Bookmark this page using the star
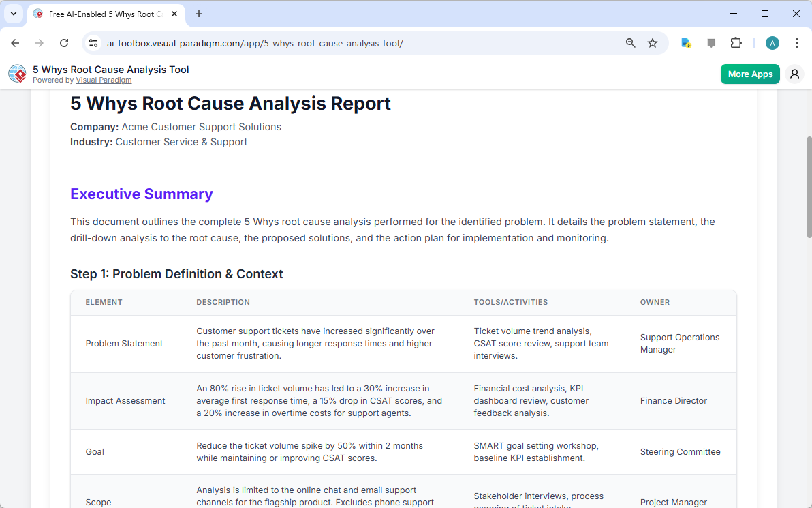 click(653, 42)
